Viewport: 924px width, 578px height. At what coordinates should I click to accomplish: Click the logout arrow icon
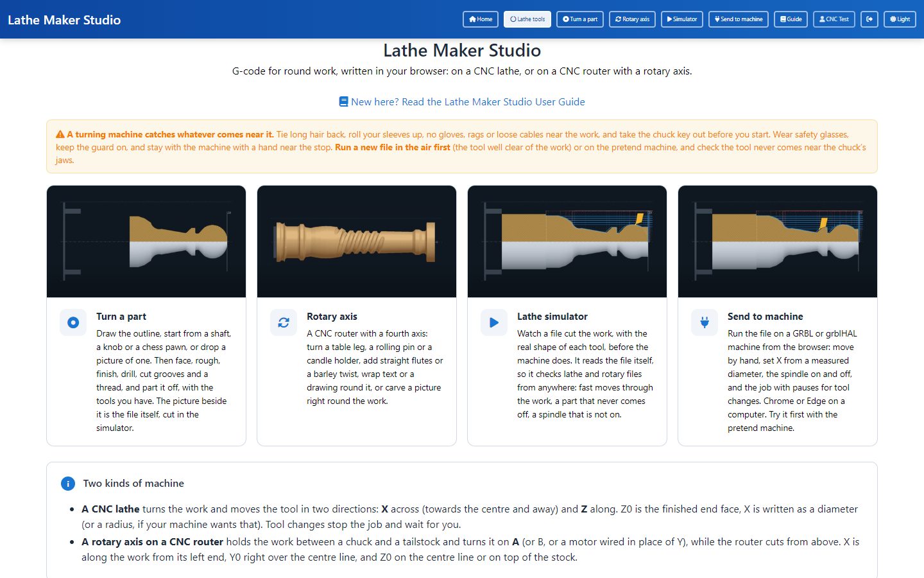click(x=869, y=19)
